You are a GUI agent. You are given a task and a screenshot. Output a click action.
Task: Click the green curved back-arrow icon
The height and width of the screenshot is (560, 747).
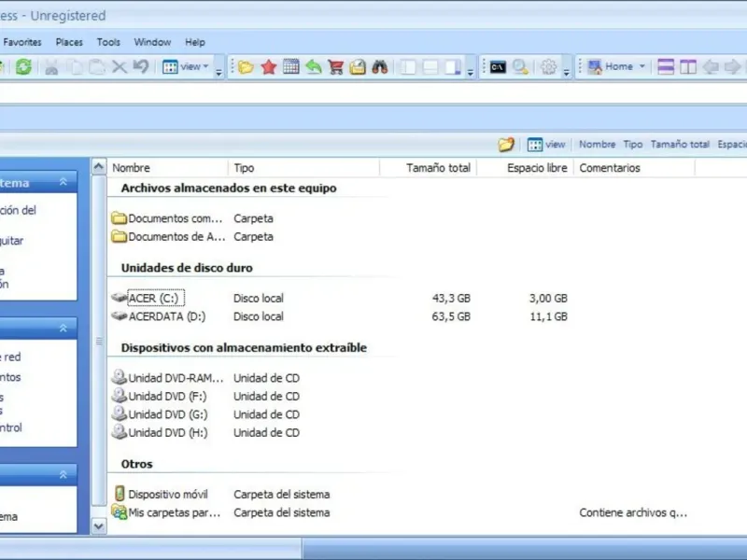tap(313, 67)
